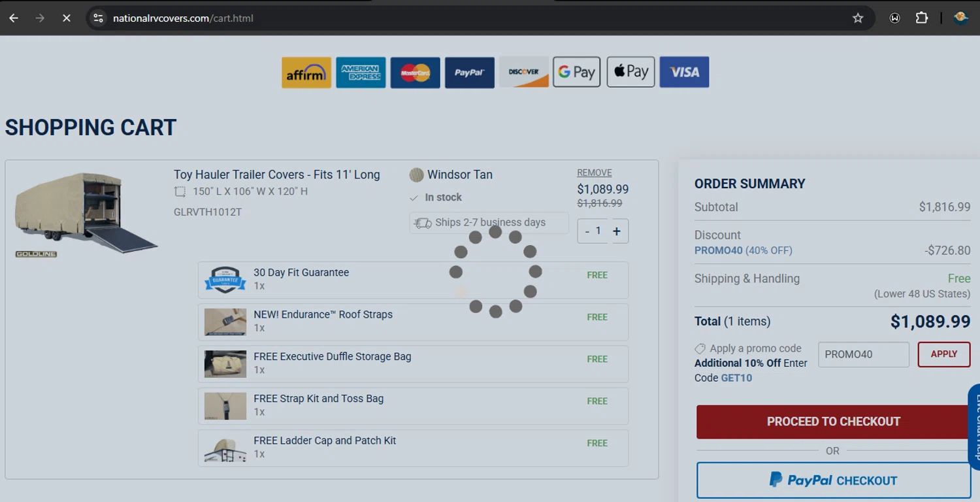Click the Executive Duffle Storage Bag thumbnail
Viewport: 980px width, 502px height.
click(225, 364)
